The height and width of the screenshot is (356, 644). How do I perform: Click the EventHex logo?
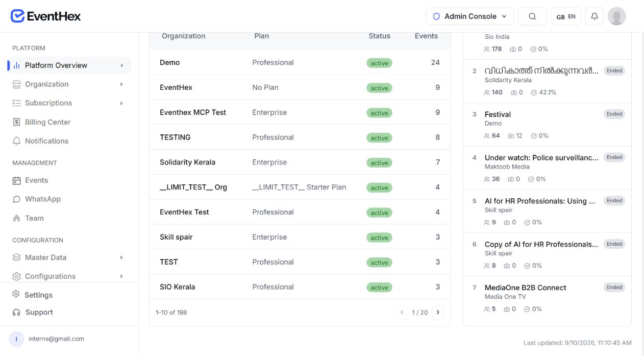[x=45, y=16]
